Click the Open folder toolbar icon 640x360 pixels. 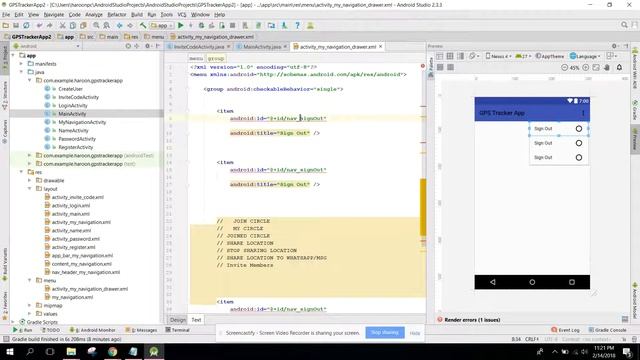(x=6, y=25)
